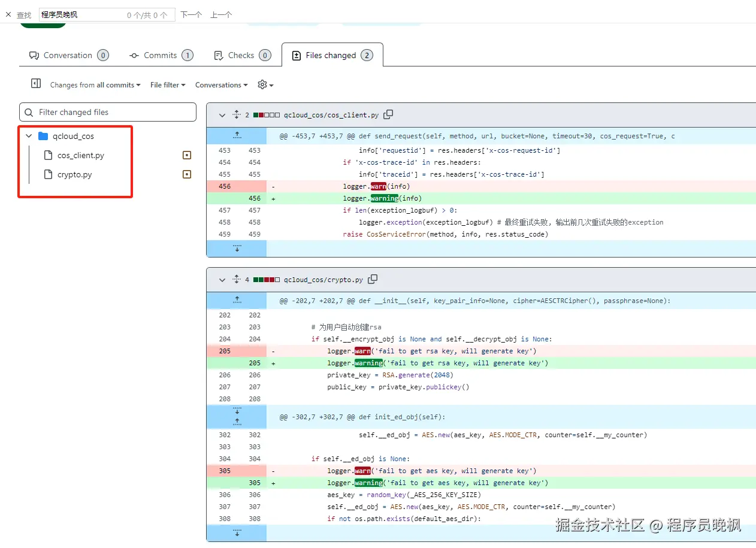This screenshot has width=756, height=548.
Task: Click the Filter changed files field
Action: [x=108, y=112]
